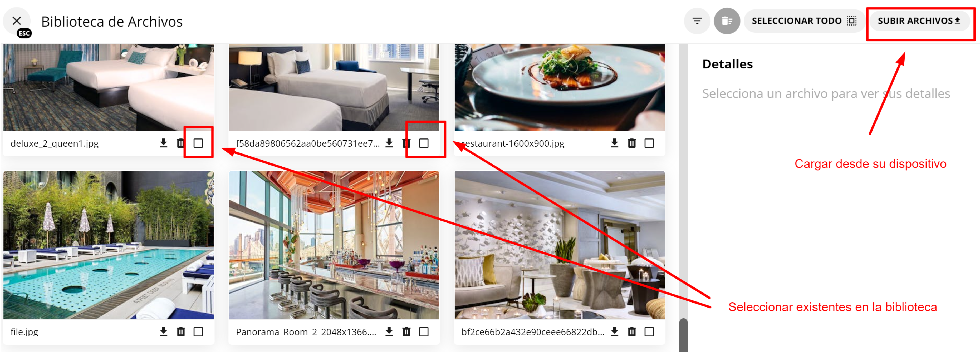Delete the restaurant-1600x900.jpg file

pos(632,143)
